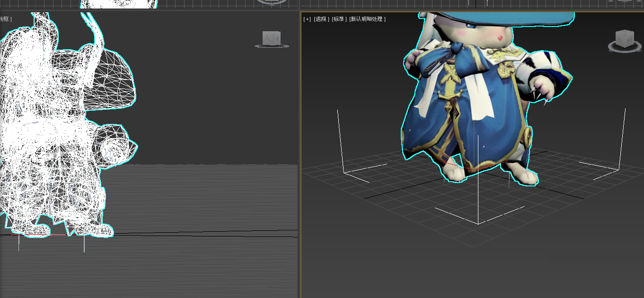This screenshot has height=298, width=644.
Task: Open the [透视] point-of-view viewport menu
Action: click(x=321, y=19)
